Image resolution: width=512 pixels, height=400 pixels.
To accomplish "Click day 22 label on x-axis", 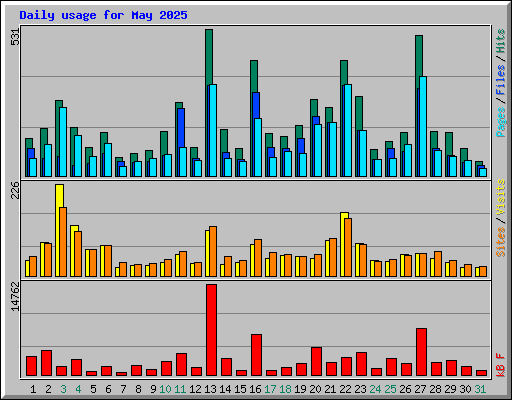I will [345, 389].
